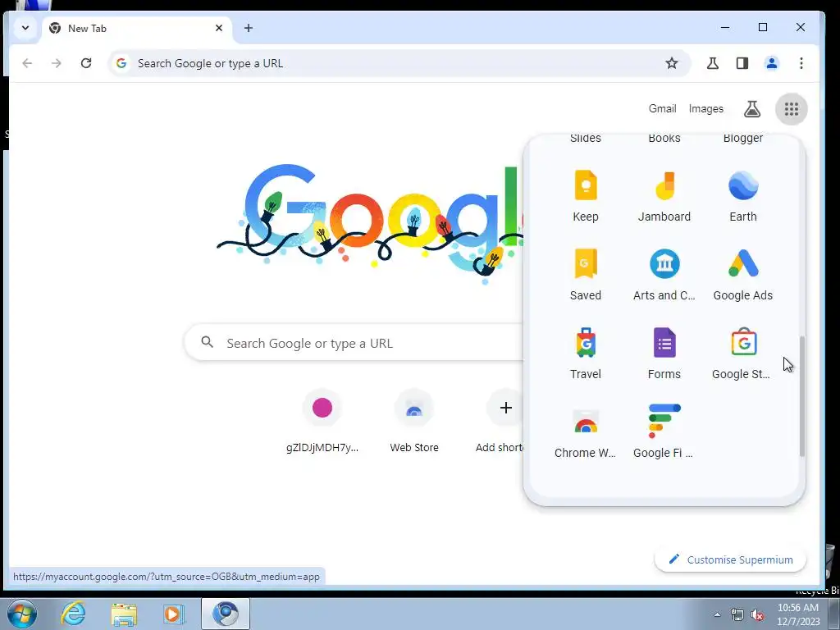Click the muted volume tray icon
Viewport: 840px width, 630px height.
tap(757, 615)
